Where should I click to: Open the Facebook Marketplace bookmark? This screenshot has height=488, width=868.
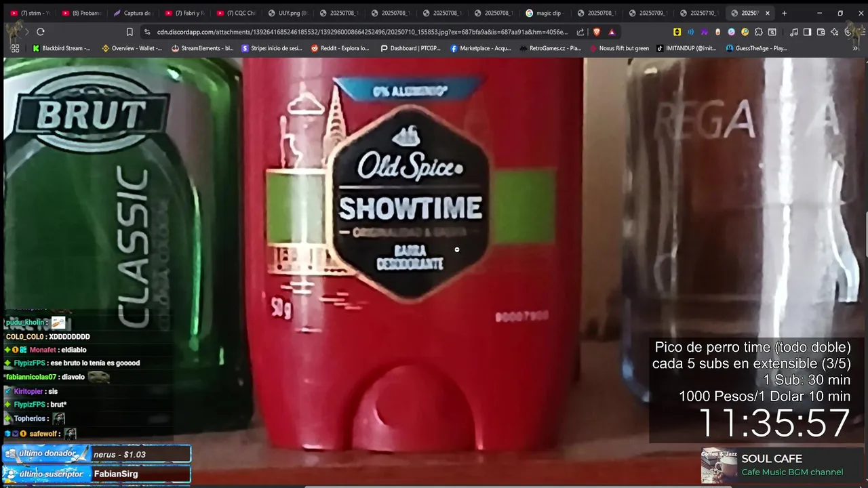click(481, 48)
